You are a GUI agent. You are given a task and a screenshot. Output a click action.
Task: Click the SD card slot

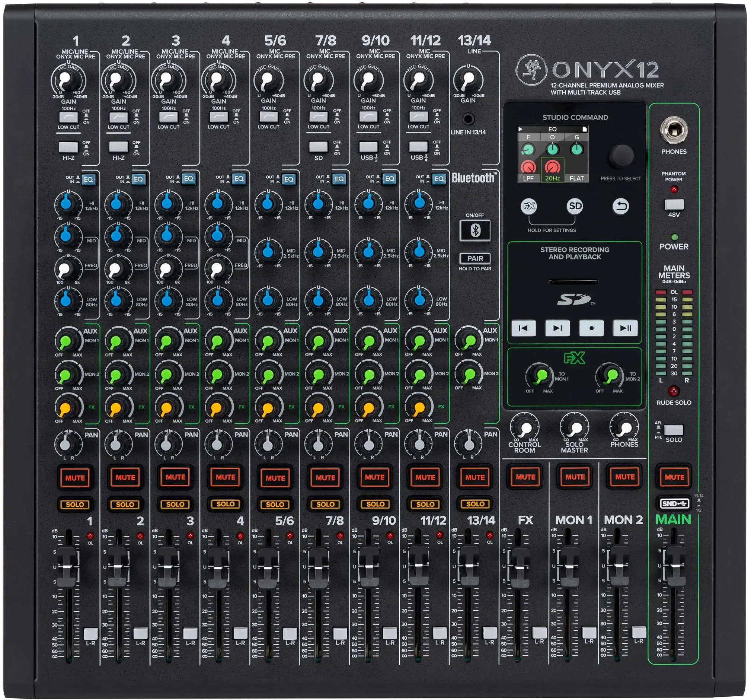(x=573, y=281)
